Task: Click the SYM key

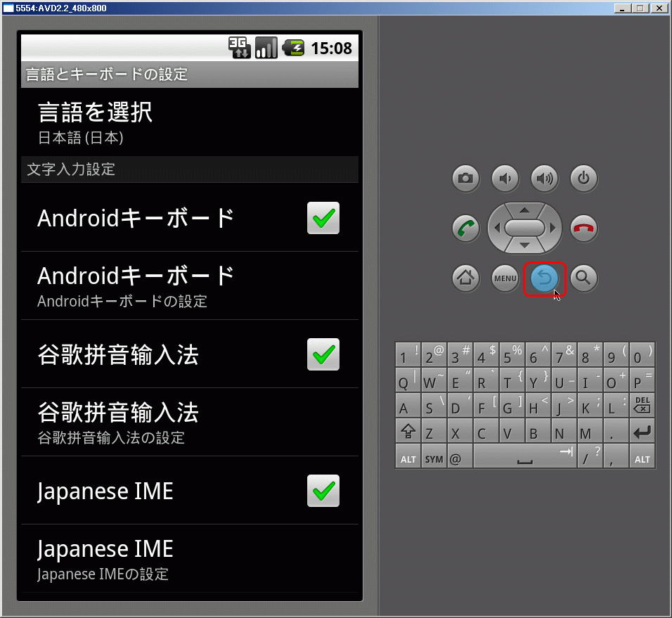Action: pyautogui.click(x=434, y=456)
